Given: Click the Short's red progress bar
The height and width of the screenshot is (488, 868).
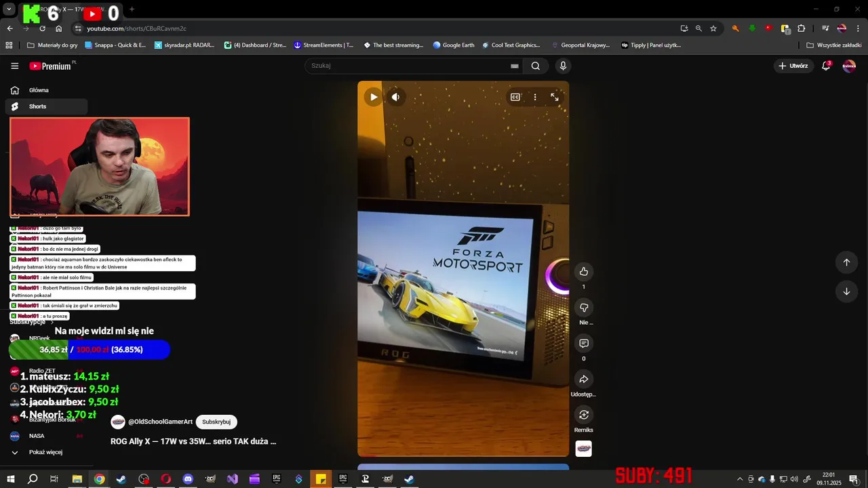Looking at the screenshot, I should point(367,456).
